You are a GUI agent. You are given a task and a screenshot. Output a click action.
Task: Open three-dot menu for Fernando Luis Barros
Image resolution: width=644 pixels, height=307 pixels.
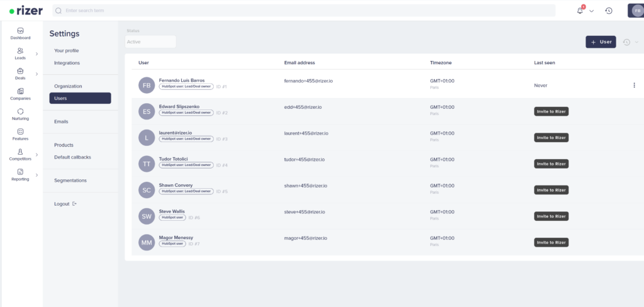[x=634, y=86]
